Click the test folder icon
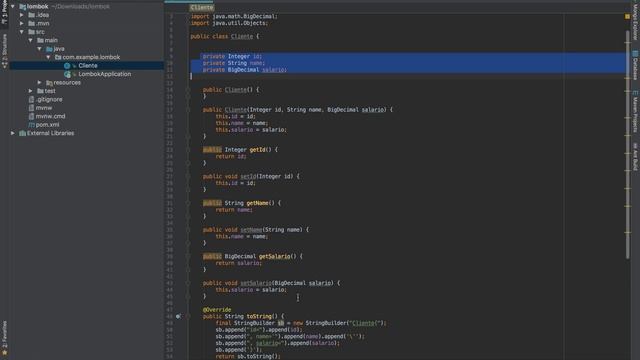The image size is (640, 360). click(40, 91)
